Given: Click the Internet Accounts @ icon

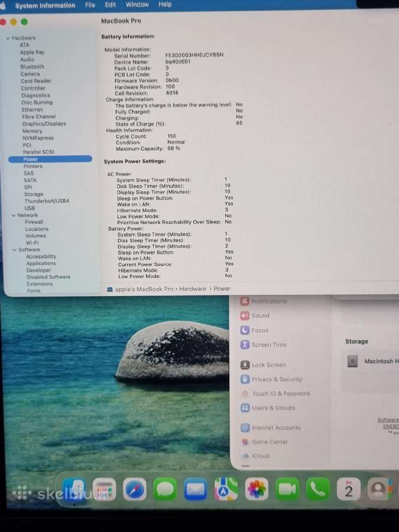Looking at the screenshot, I should click(245, 427).
